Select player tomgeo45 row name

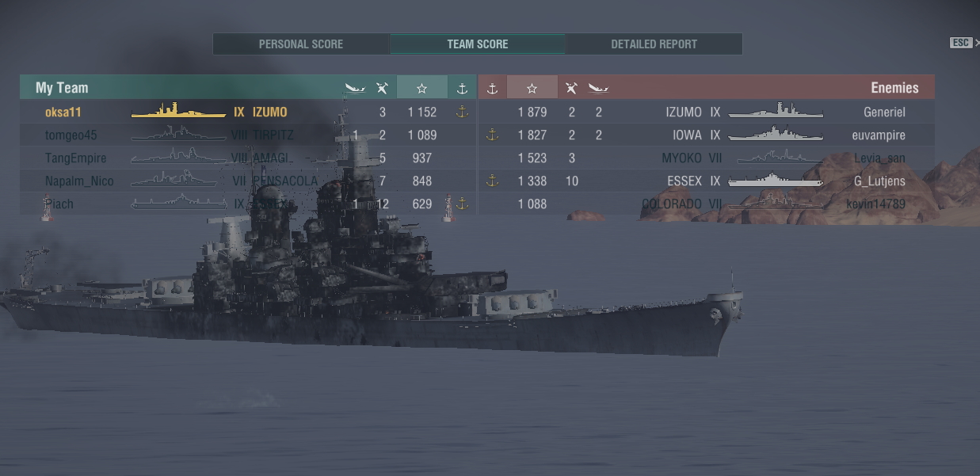click(x=71, y=135)
